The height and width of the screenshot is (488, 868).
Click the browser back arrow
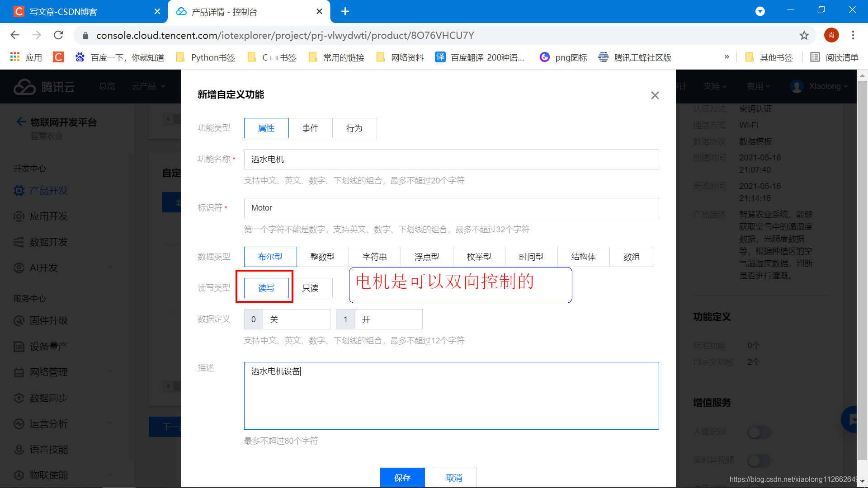[x=15, y=35]
